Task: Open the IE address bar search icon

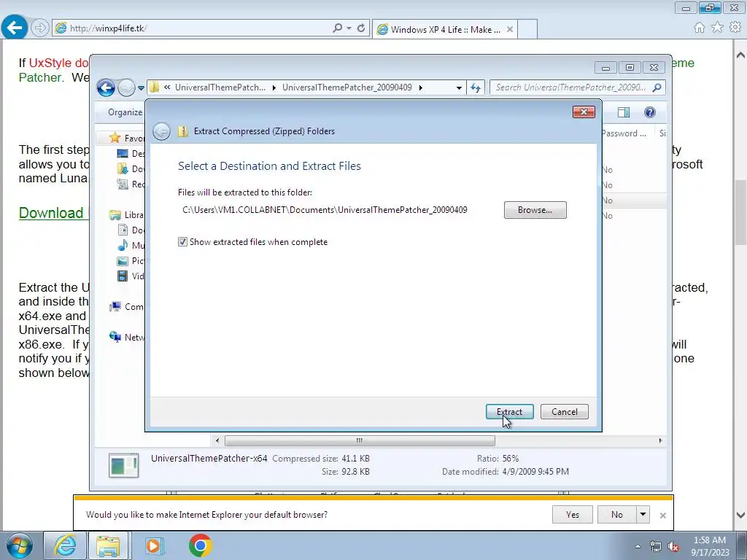Action: click(337, 28)
